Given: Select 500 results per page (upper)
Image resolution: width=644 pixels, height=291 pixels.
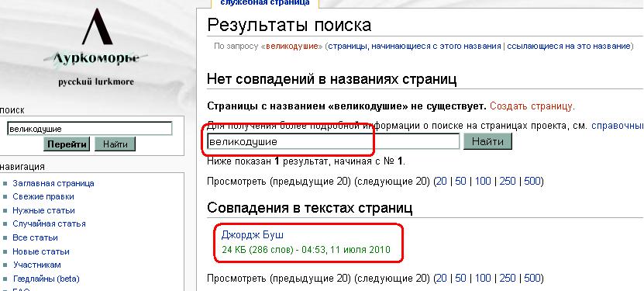Looking at the screenshot, I should point(532,181).
